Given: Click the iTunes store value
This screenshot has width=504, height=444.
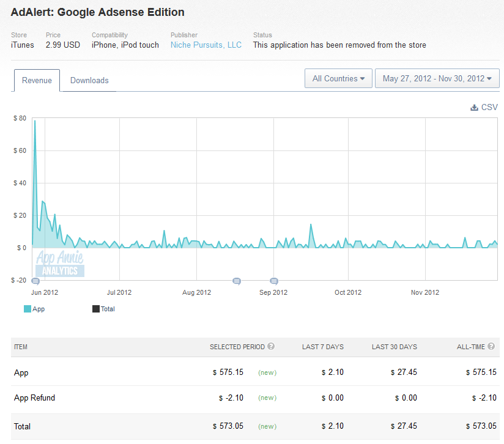Looking at the screenshot, I should pos(23,45).
